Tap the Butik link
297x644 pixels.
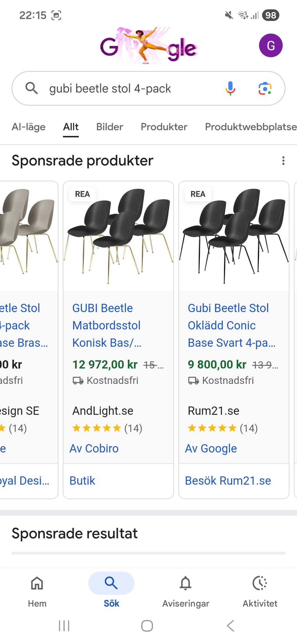(82, 480)
